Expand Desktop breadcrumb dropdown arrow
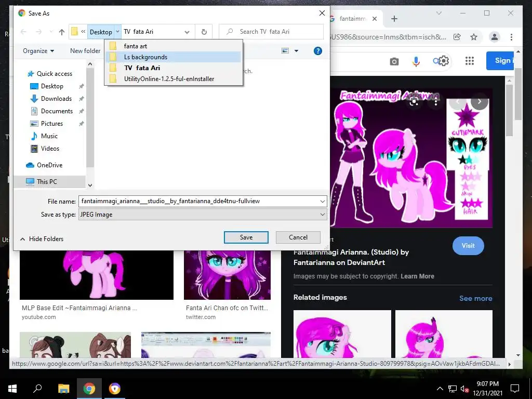This screenshot has width=532, height=399. (x=117, y=32)
